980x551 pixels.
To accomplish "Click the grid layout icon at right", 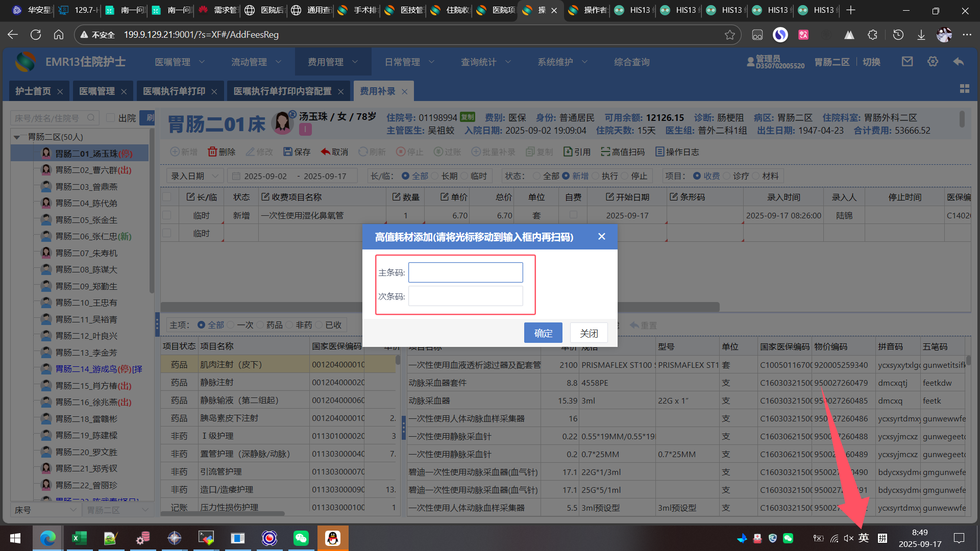I will (964, 89).
